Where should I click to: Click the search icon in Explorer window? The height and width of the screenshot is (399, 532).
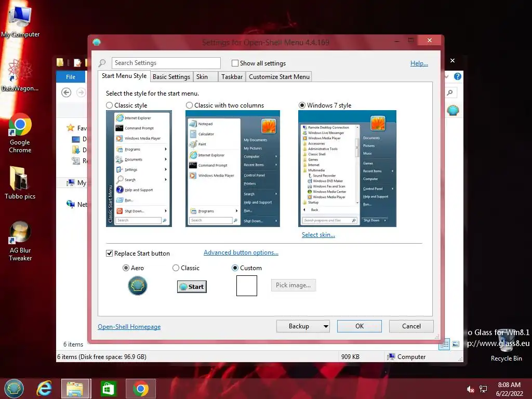pyautogui.click(x=450, y=92)
